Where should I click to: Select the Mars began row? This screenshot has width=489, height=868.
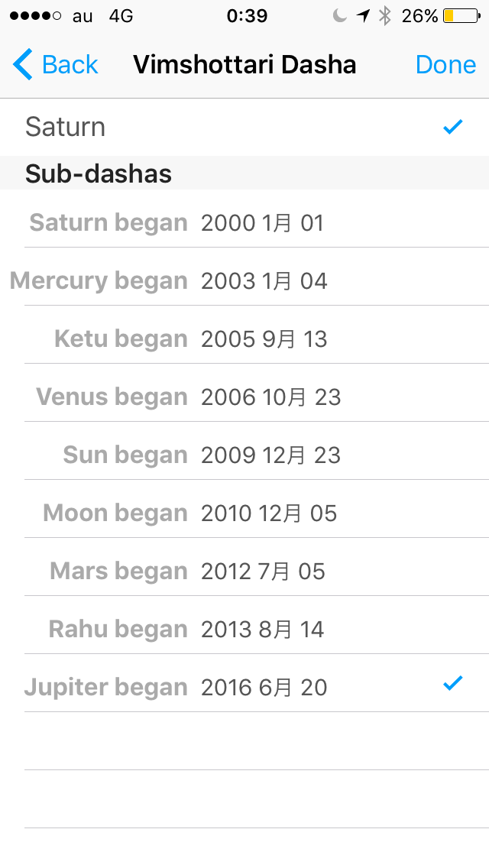point(244,572)
